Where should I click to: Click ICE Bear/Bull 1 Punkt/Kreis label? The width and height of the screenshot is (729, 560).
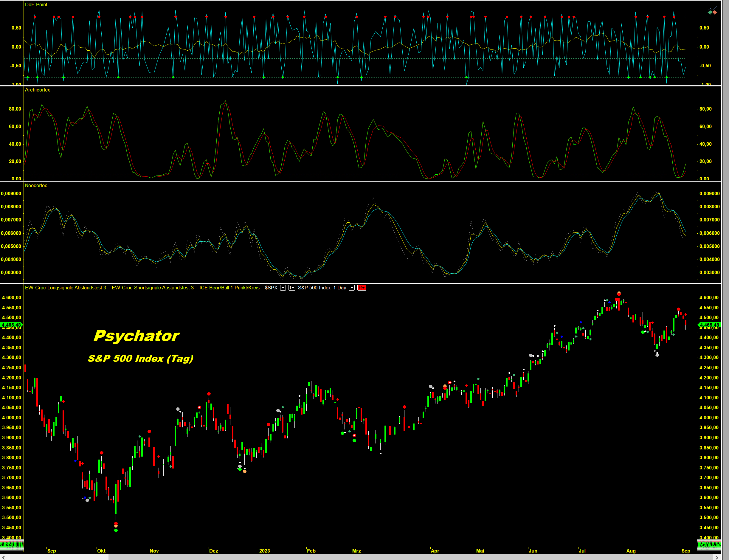pyautogui.click(x=229, y=288)
